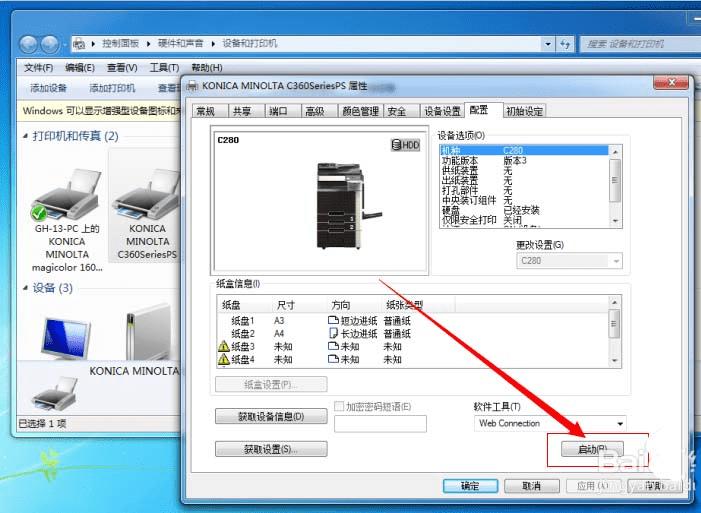The height and width of the screenshot is (513, 701).
Task: Click the printer icon in dialog title bar
Action: (192, 85)
